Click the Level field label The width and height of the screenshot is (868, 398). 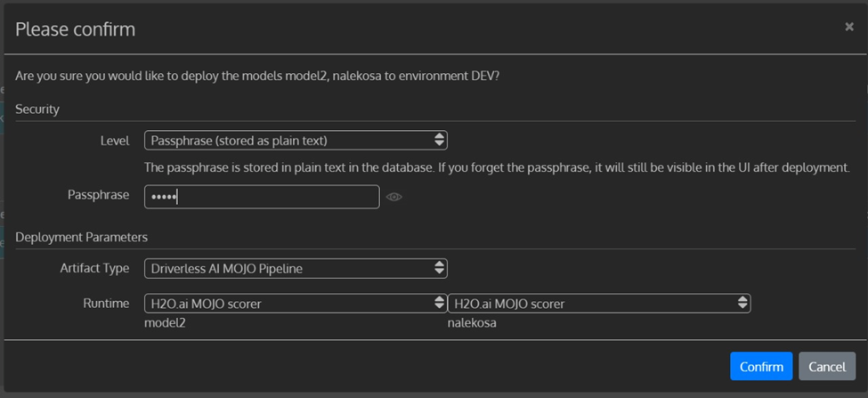[115, 141]
